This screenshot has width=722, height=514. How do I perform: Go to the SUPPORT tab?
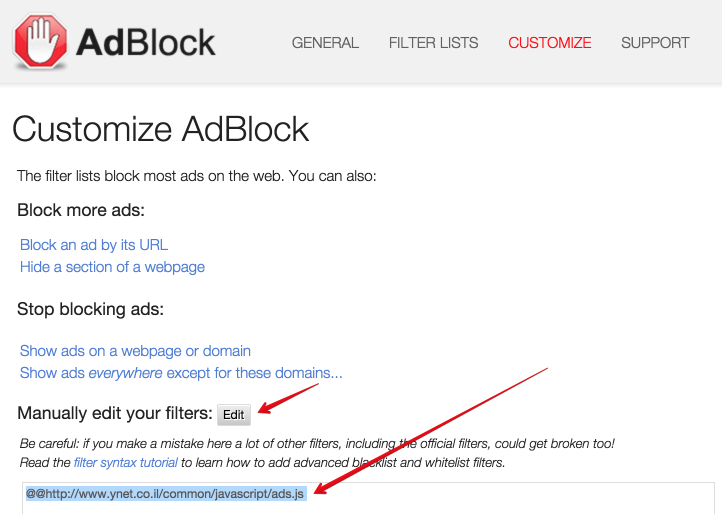coord(655,43)
